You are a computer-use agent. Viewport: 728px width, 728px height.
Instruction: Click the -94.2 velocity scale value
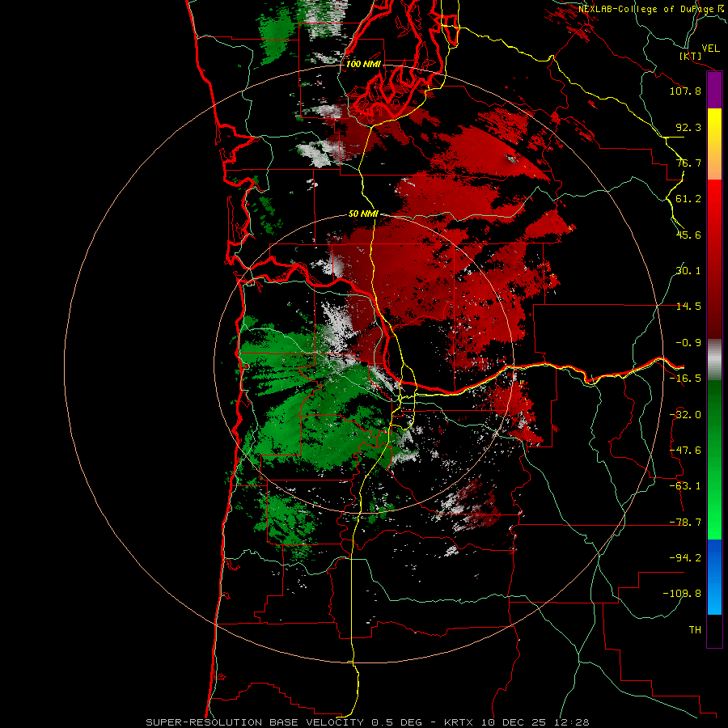point(685,557)
